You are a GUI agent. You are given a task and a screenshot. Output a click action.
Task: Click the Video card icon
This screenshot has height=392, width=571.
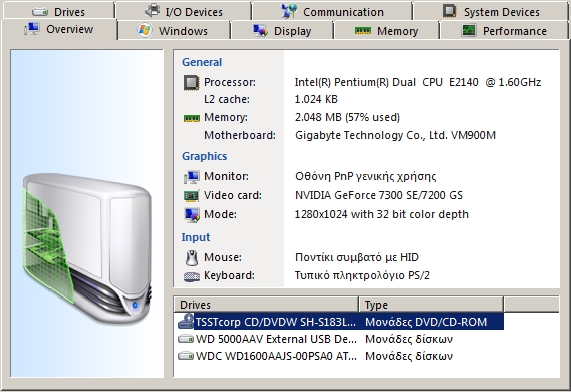tap(192, 196)
